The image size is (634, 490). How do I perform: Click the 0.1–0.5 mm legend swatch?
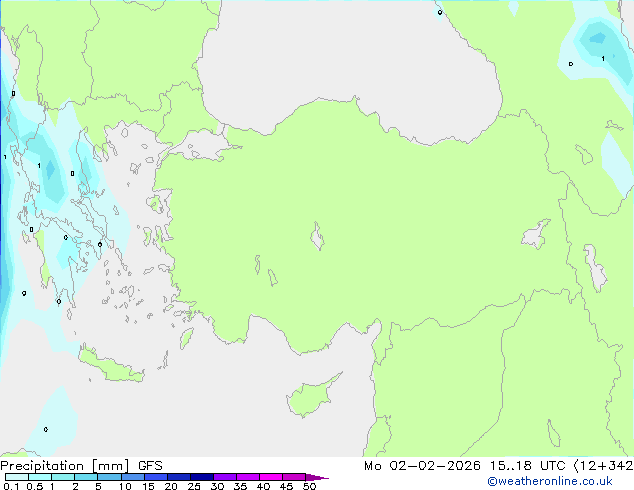tap(17, 477)
